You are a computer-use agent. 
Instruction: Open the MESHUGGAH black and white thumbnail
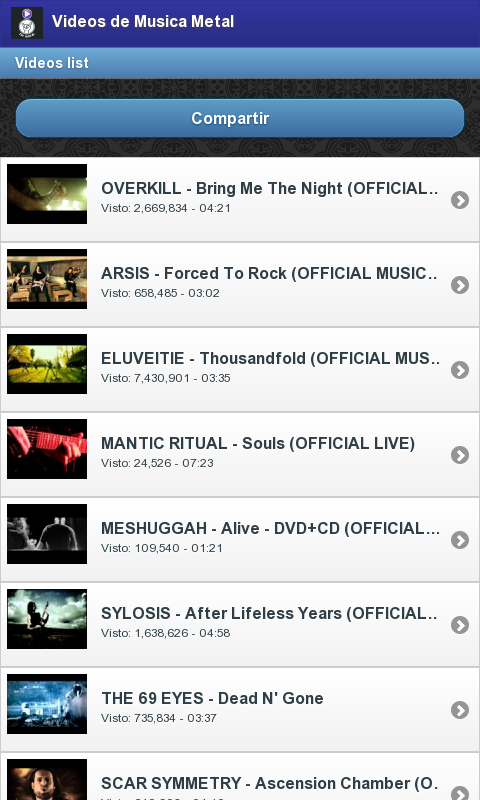[x=47, y=534]
